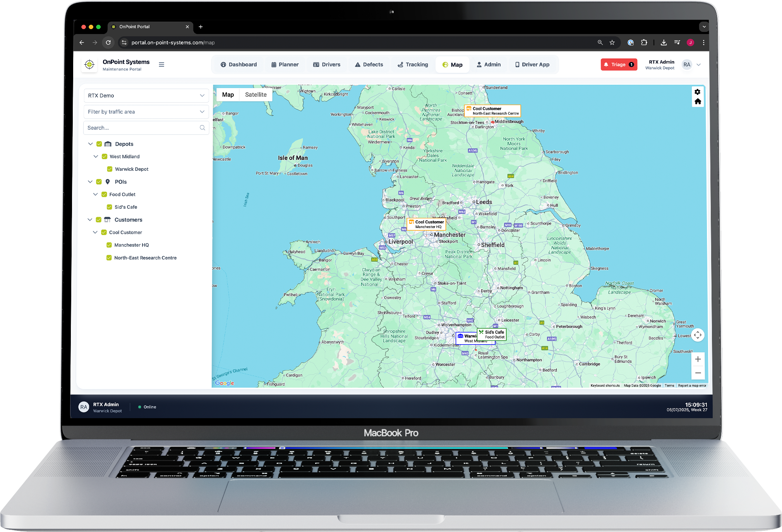The image size is (782, 532).
Task: Click the browser zoom magnifier icon
Action: pyautogui.click(x=600, y=43)
